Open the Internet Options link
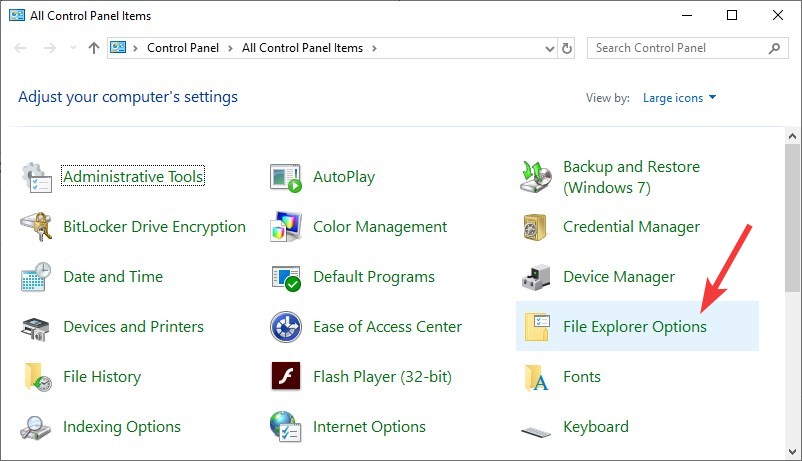This screenshot has width=802, height=461. point(369,427)
